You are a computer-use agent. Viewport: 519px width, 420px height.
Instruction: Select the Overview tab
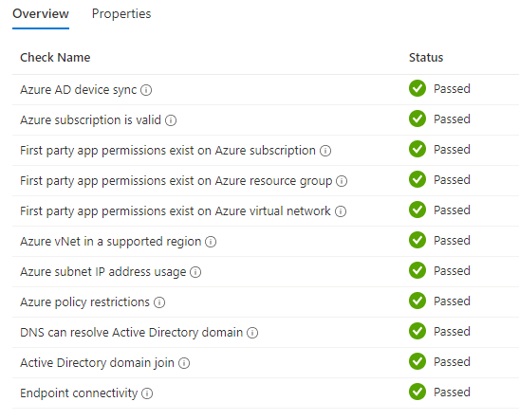click(41, 14)
